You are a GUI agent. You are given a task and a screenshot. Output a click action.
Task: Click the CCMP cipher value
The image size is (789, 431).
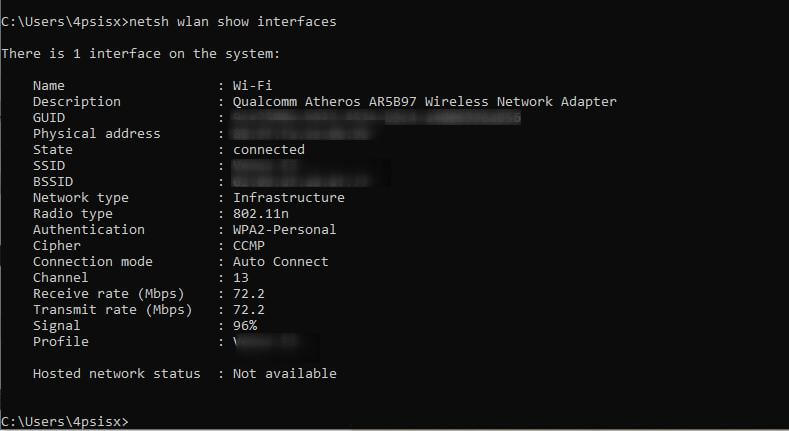pyautogui.click(x=249, y=246)
